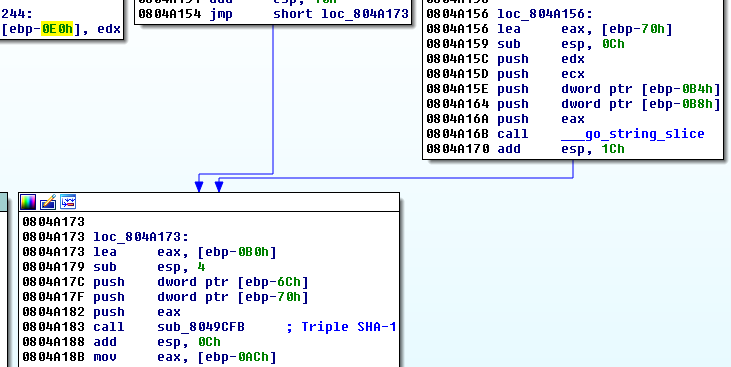
Task: Open the sub_8049CFB function reference
Action: (201, 326)
